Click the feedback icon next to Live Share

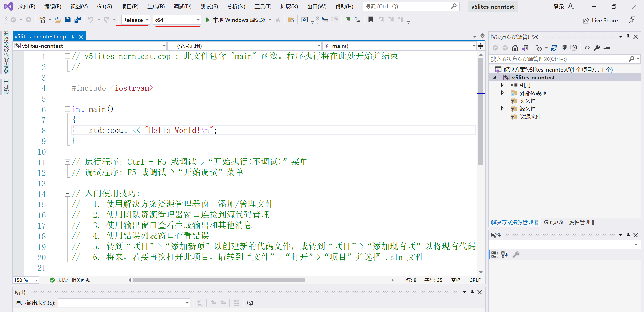632,20
